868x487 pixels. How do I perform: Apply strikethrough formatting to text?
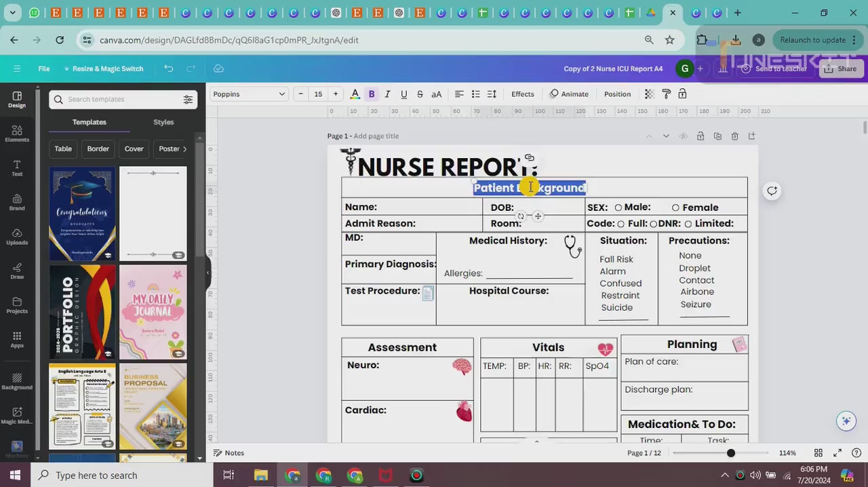coord(420,94)
